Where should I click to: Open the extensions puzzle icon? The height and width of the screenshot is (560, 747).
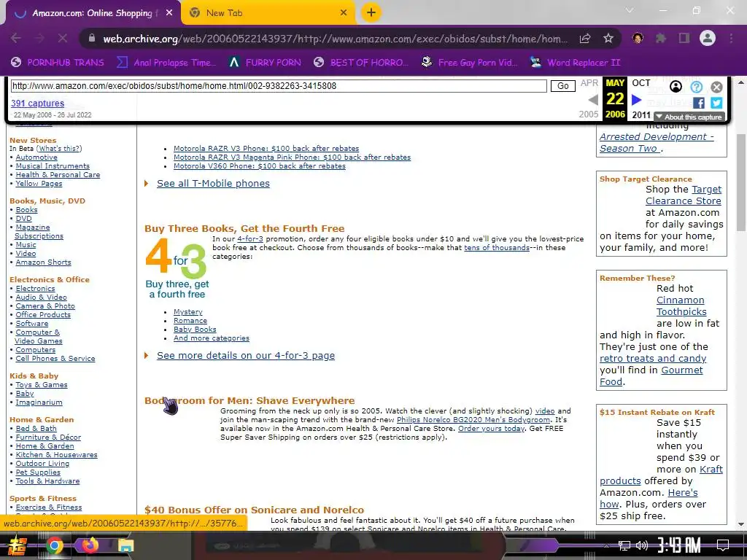tap(661, 38)
